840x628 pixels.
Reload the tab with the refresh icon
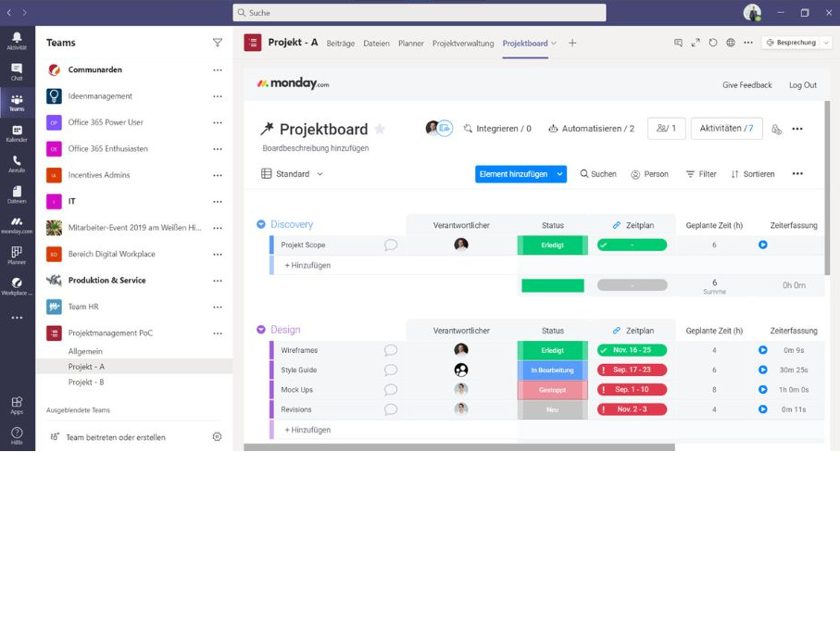(x=712, y=43)
